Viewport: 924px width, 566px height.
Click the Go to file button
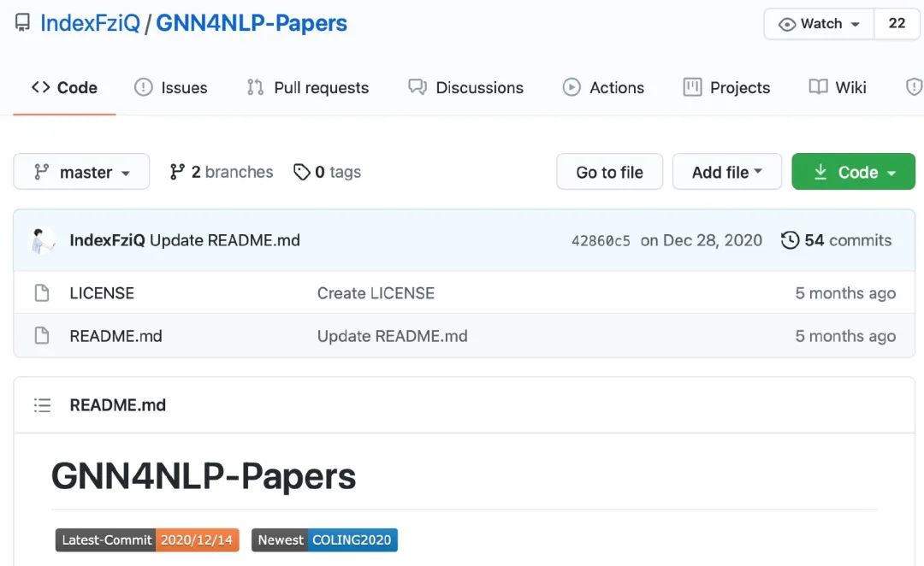(609, 172)
